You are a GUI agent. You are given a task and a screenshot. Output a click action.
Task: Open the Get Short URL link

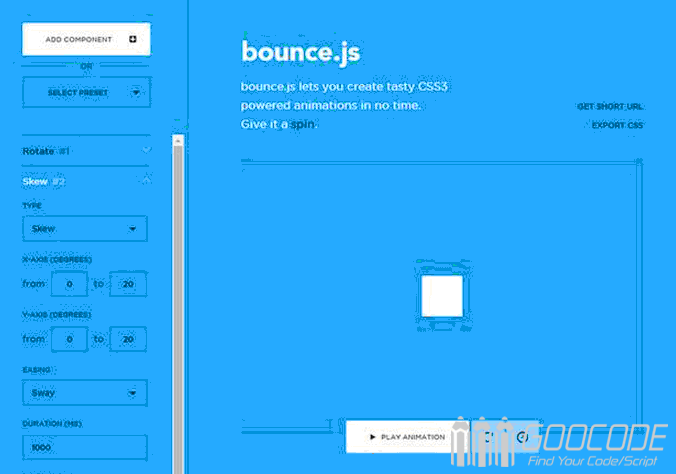pyautogui.click(x=610, y=107)
